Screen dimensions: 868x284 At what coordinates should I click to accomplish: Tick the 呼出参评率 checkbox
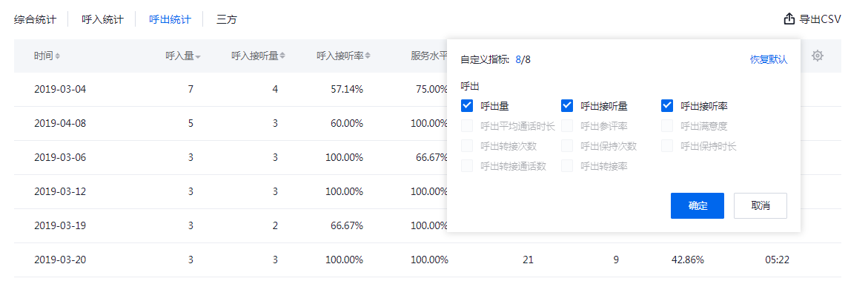coord(567,125)
